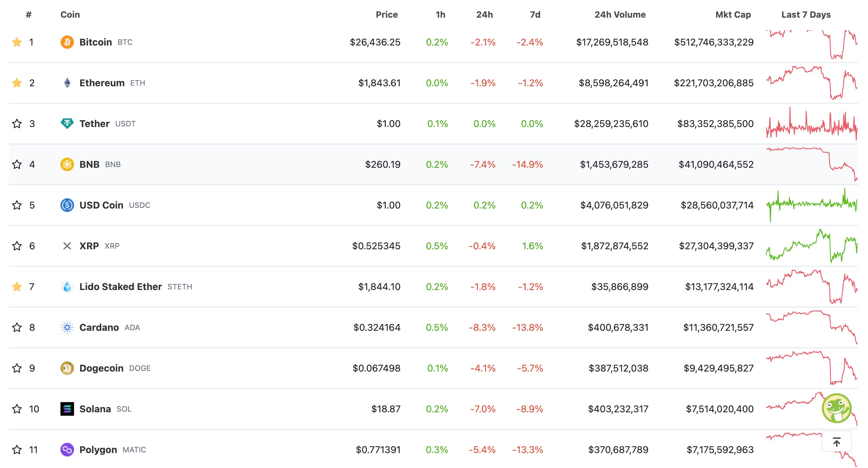Open Tether's 7-day sparkline chart
This screenshot has width=868, height=468.
[812, 124]
